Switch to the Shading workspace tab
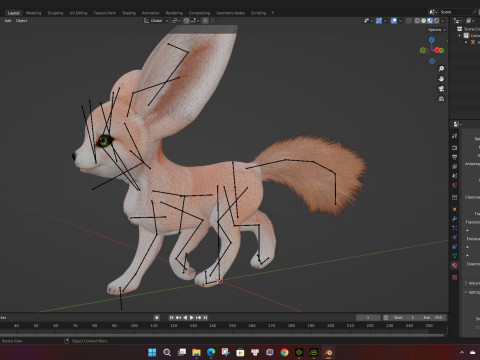Image resolution: width=480 pixels, height=360 pixels. click(129, 13)
